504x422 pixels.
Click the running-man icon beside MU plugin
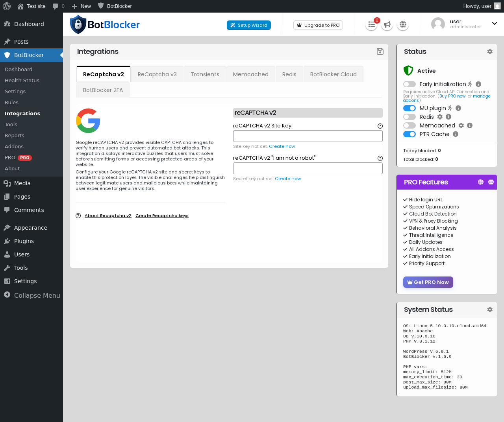450,108
